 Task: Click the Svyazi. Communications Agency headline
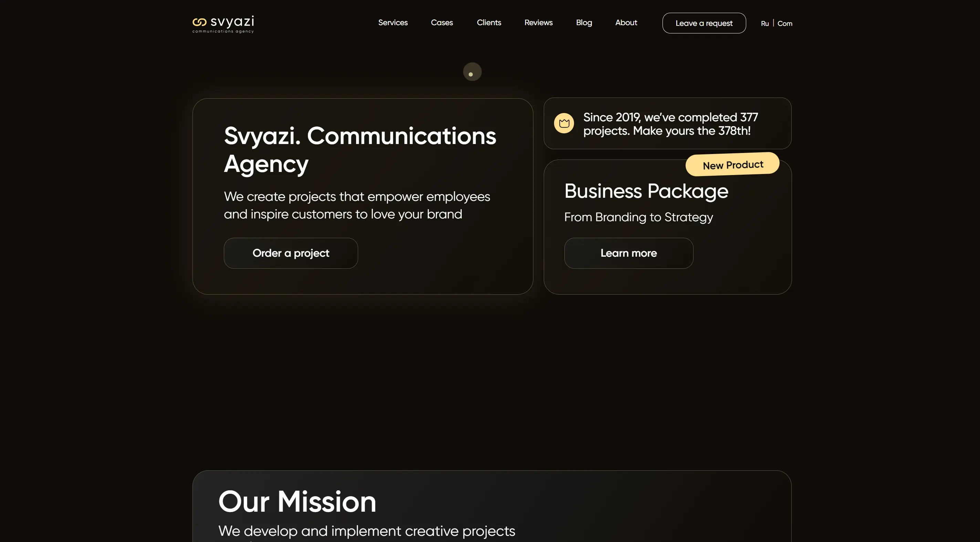pos(360,150)
